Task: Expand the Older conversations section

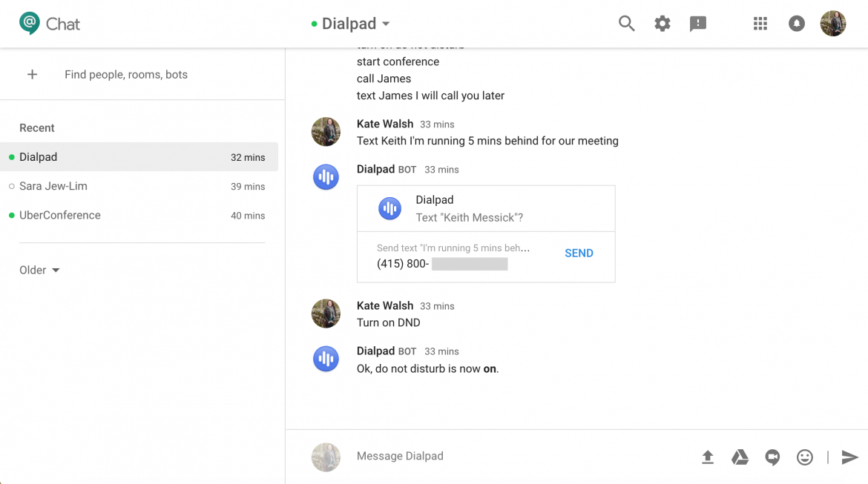Action: pyautogui.click(x=39, y=270)
